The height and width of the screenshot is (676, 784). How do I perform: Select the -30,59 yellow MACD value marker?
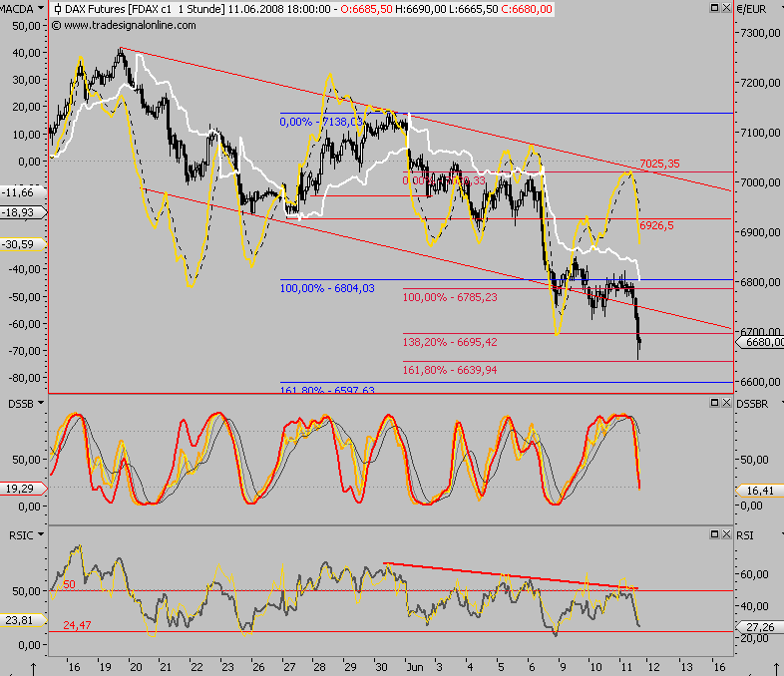(23, 244)
